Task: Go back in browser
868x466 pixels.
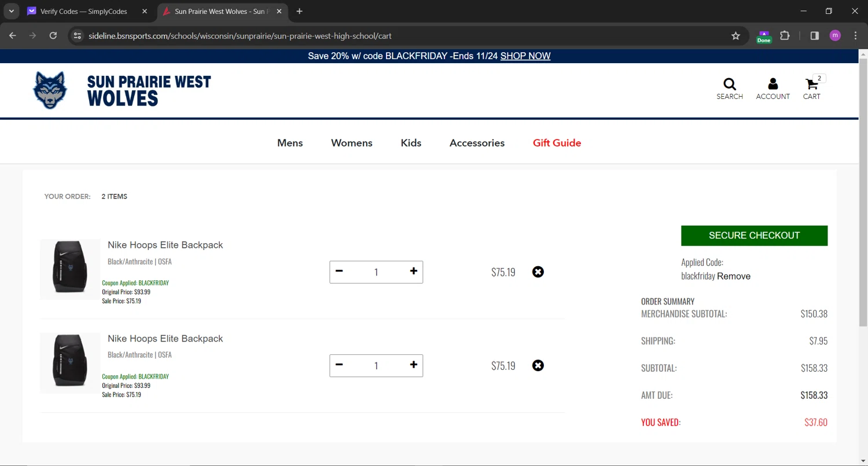Action: 13,36
